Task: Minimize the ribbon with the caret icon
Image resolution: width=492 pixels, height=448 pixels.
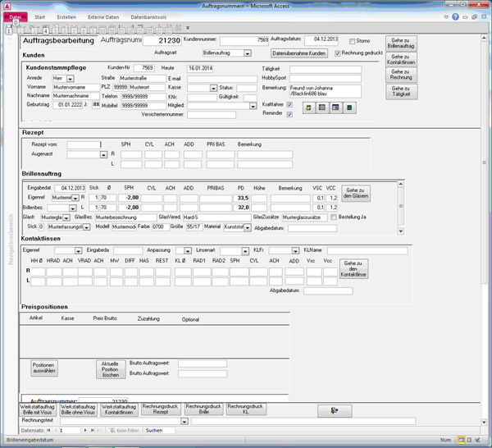Action: point(446,17)
